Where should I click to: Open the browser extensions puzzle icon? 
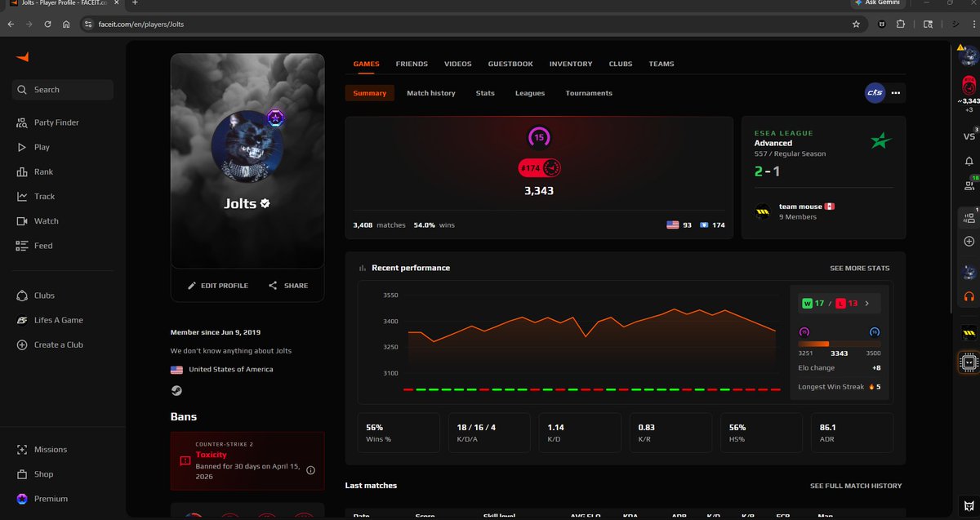pos(900,24)
